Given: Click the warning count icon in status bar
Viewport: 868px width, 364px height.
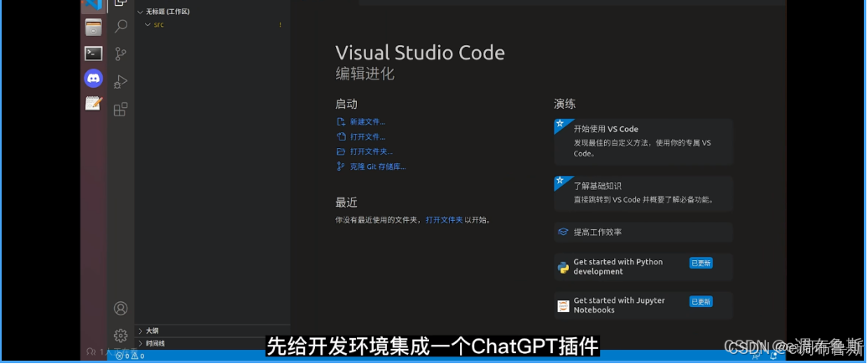Looking at the screenshot, I should click(135, 356).
